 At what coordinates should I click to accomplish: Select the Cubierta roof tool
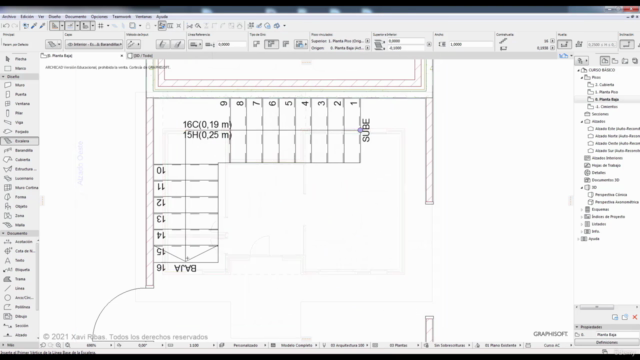click(x=20, y=160)
